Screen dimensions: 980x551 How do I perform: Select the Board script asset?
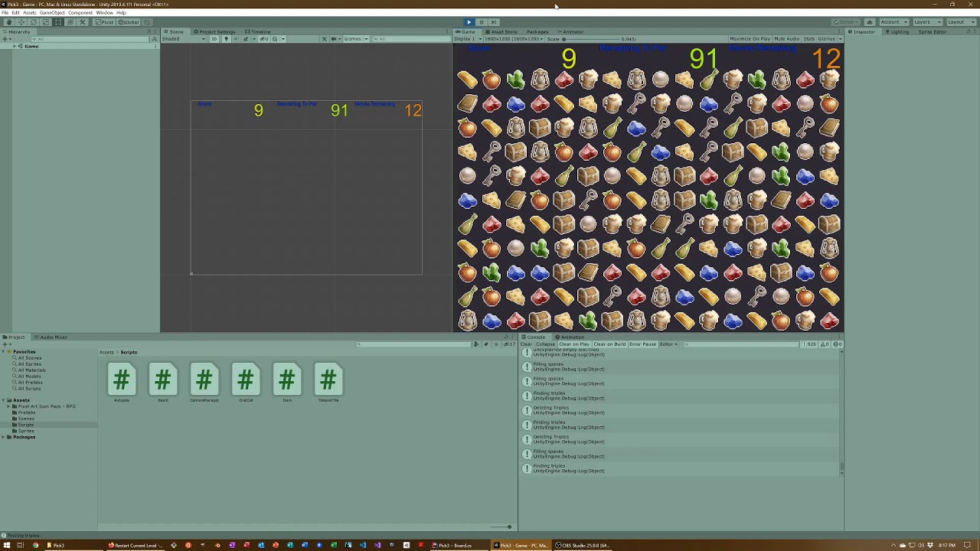163,383
